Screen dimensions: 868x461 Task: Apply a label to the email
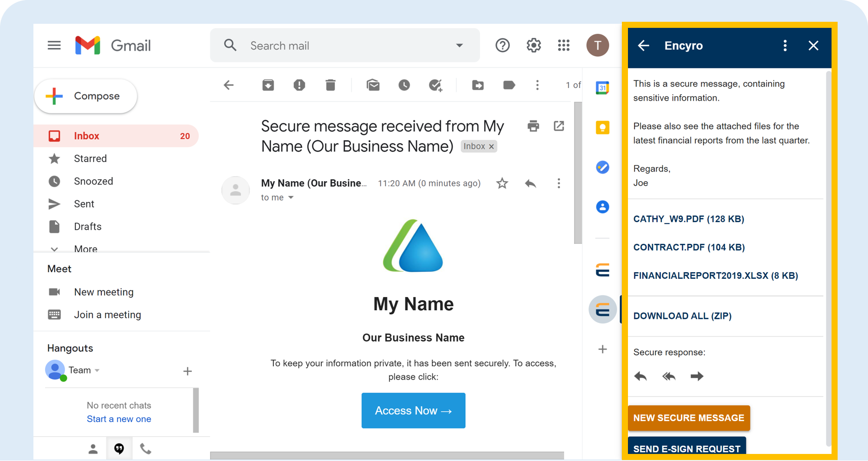pyautogui.click(x=509, y=85)
